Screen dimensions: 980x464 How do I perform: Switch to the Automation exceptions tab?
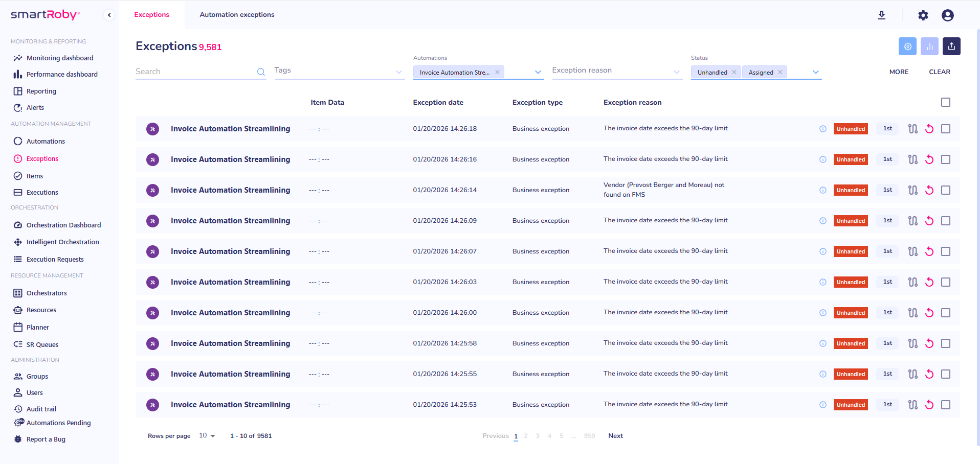[x=237, y=15]
